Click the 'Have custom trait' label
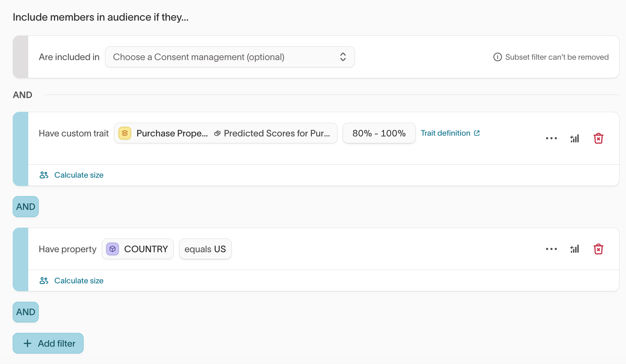The height and width of the screenshot is (364, 626). (x=74, y=134)
